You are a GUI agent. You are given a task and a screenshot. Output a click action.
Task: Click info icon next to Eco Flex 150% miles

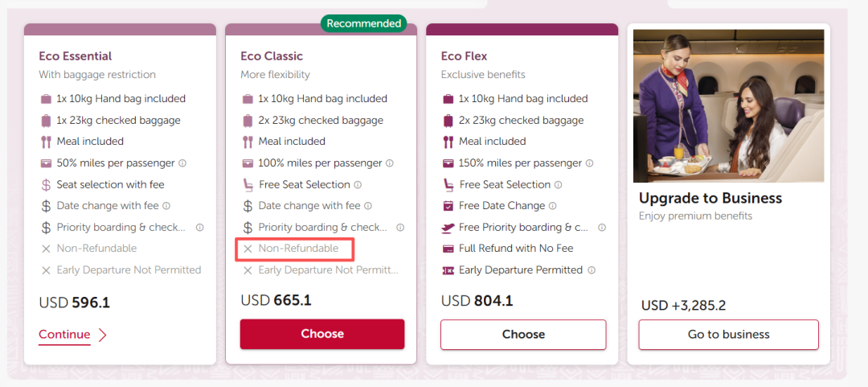coord(591,163)
